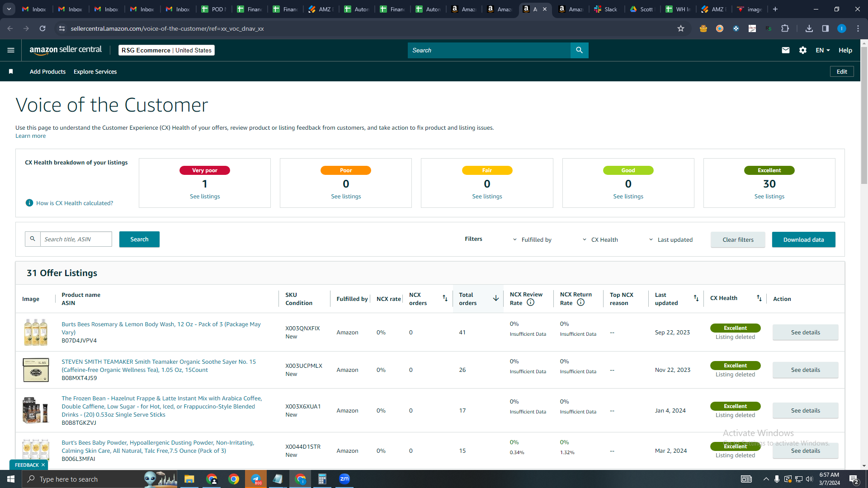
Task: Sort by NCX orders column arrows
Action: tap(445, 298)
